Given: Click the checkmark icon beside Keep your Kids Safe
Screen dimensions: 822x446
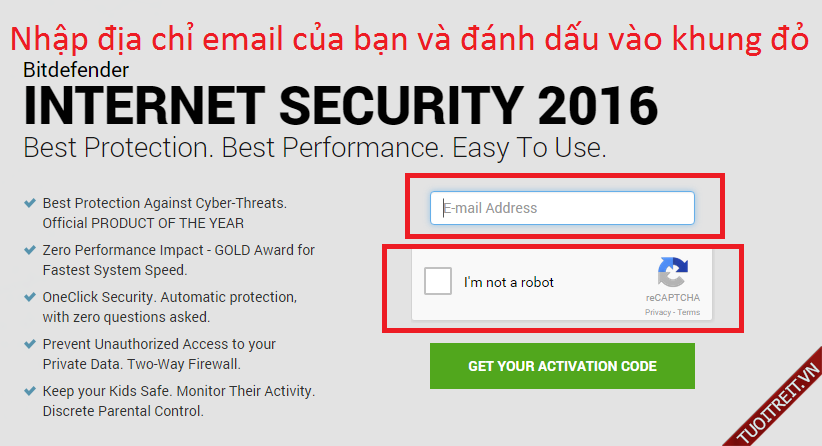Looking at the screenshot, I should [x=30, y=391].
